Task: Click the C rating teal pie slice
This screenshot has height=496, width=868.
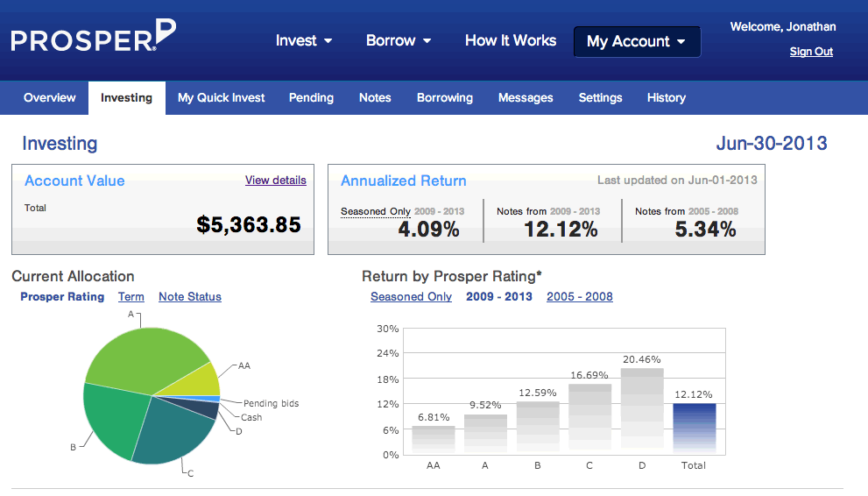Action: click(173, 432)
